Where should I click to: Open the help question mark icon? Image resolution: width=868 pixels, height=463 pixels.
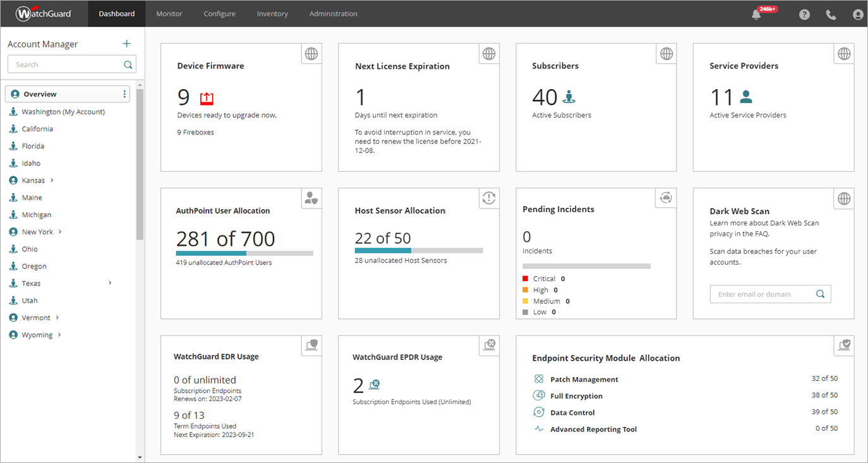click(804, 15)
